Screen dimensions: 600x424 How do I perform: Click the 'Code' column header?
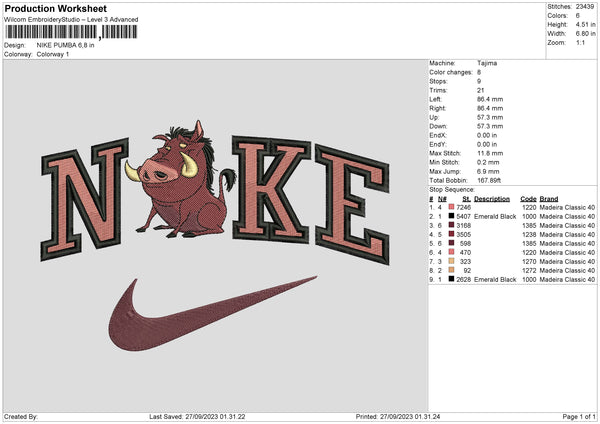click(x=528, y=199)
